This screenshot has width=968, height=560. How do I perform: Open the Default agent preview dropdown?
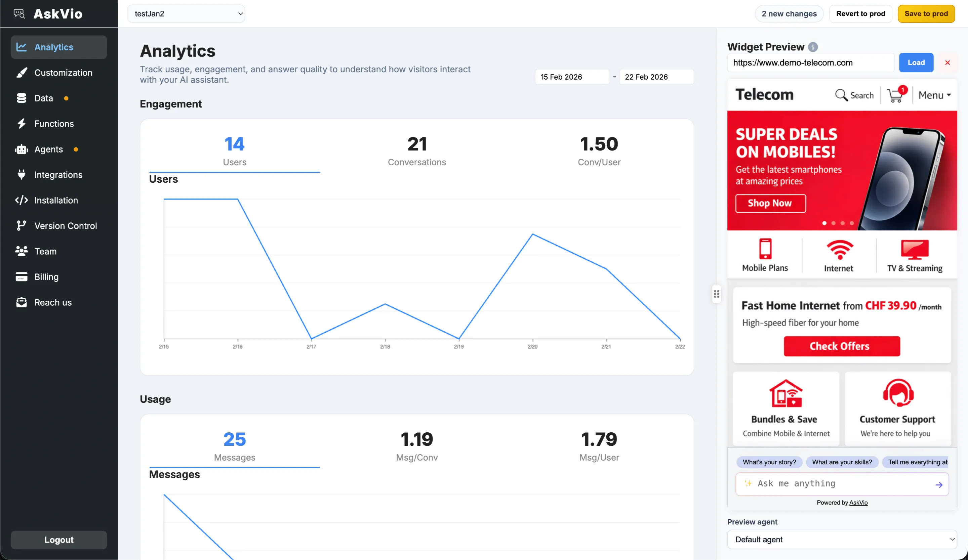click(842, 539)
